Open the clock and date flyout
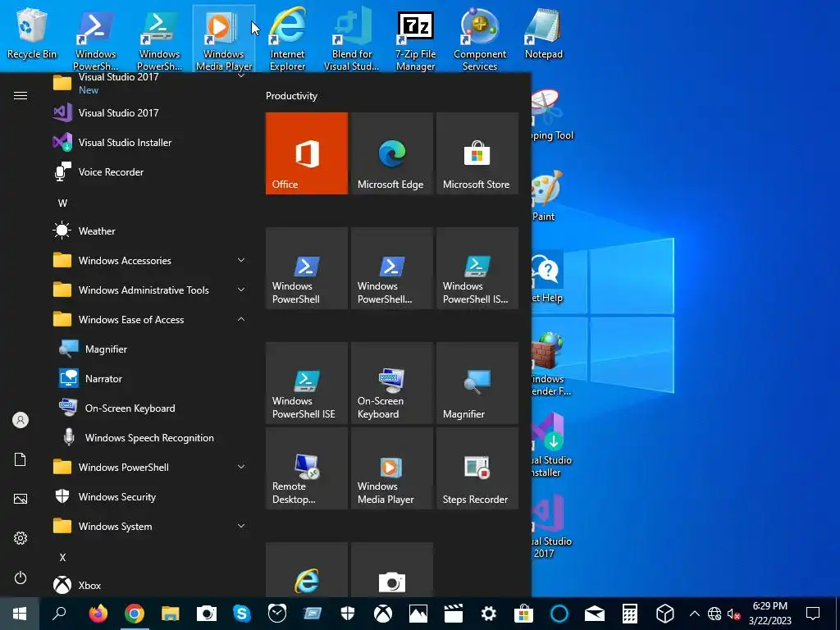 click(769, 614)
